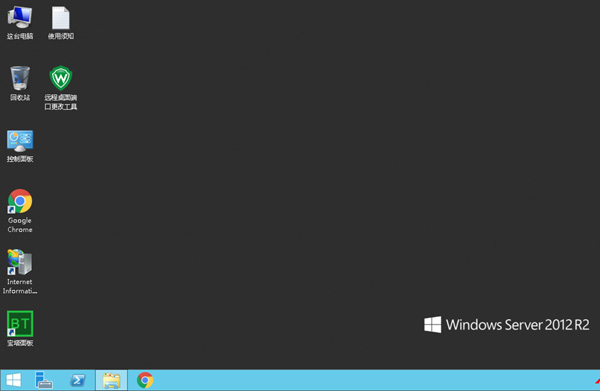Image resolution: width=600 pixels, height=391 pixels.
Task: Click the 'Internet Informati...' label text
Action: 20,286
